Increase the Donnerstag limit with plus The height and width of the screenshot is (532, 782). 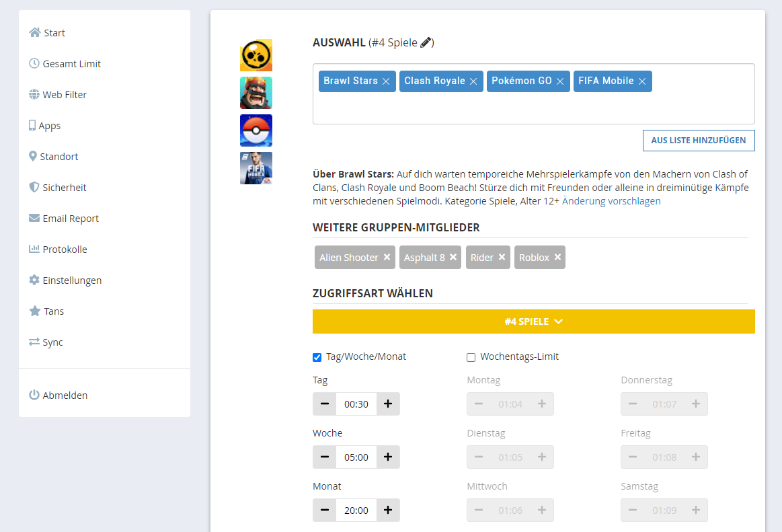point(696,404)
